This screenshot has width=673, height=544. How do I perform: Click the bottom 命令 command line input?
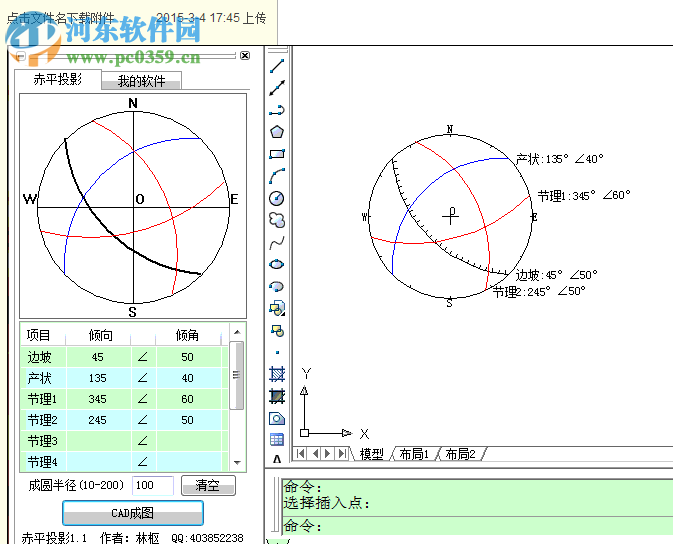(477, 526)
